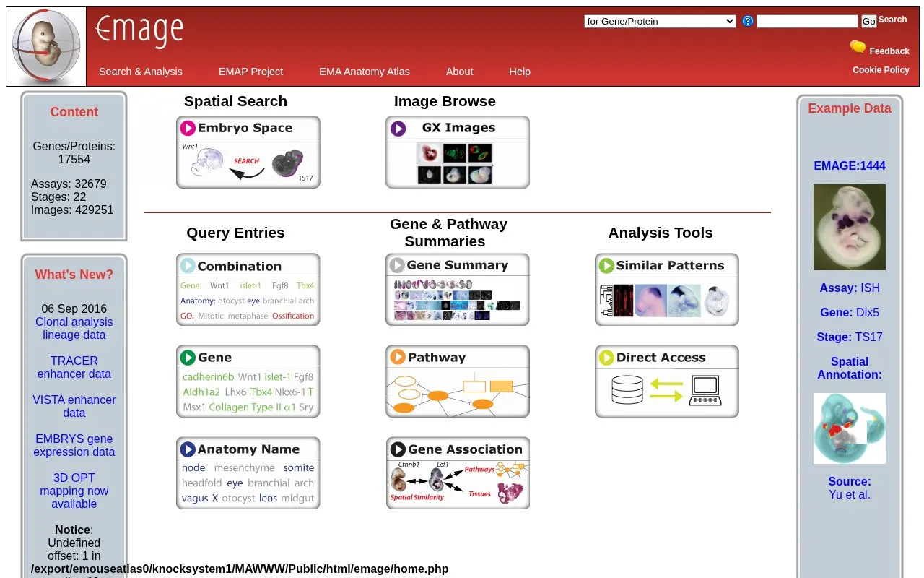924x578 pixels.
Task: Open the Cookie Policy link
Action: pyautogui.click(x=881, y=70)
